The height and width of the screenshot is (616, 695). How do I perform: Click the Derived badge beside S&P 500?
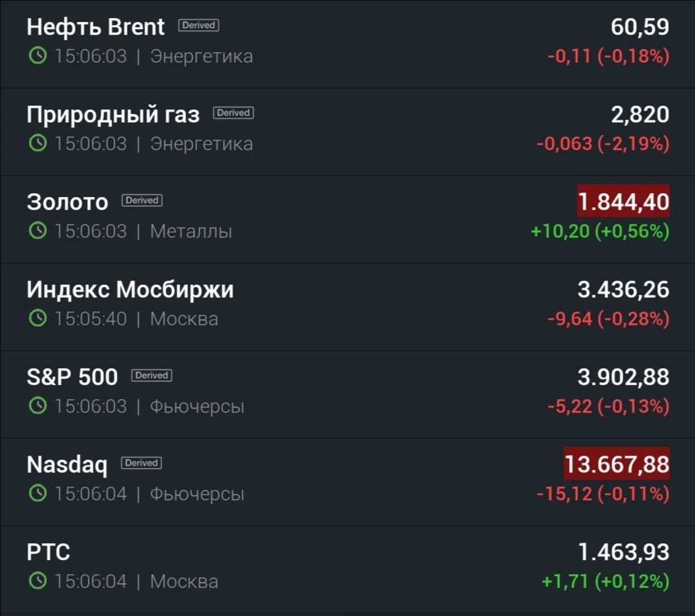pos(152,375)
